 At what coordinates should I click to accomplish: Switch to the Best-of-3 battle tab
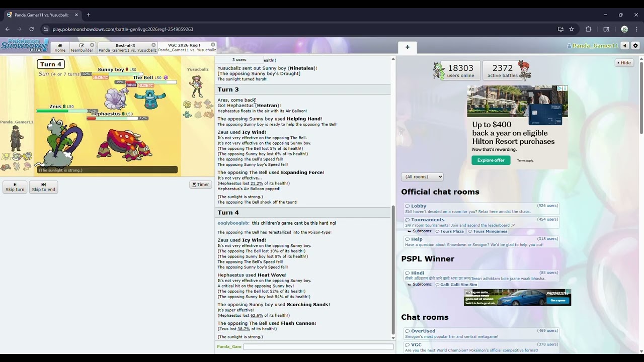127,48
